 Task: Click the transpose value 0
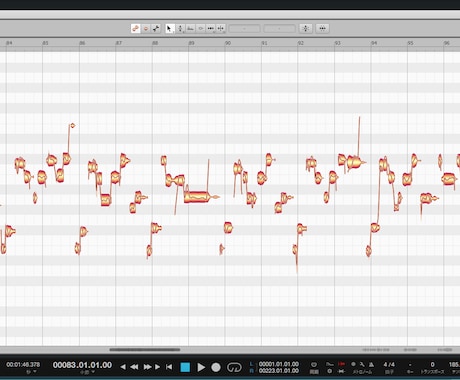coord(432,364)
